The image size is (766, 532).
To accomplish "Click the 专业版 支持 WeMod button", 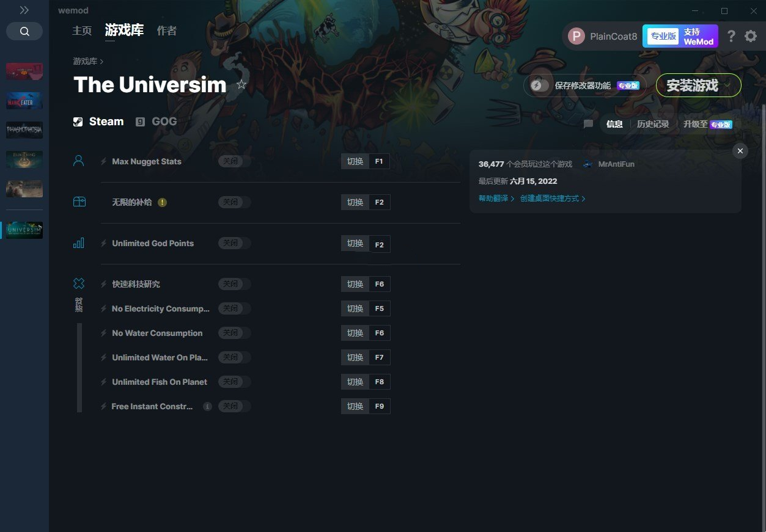I will click(x=680, y=36).
